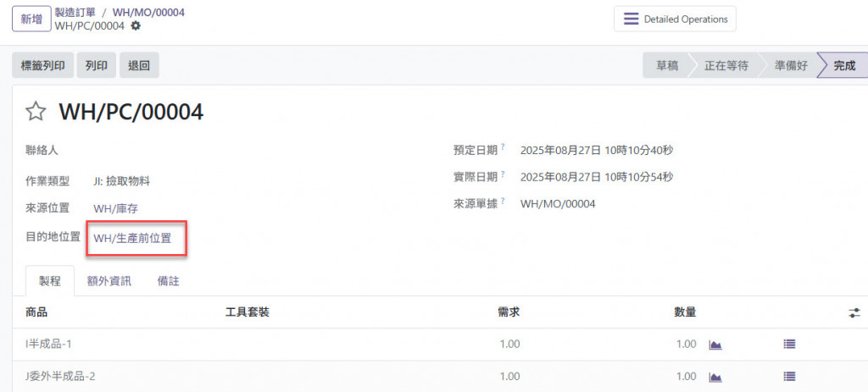Viewport: 868px width, 392px height.
Task: Click the help mark beside 來源單據
Action: 503,202
